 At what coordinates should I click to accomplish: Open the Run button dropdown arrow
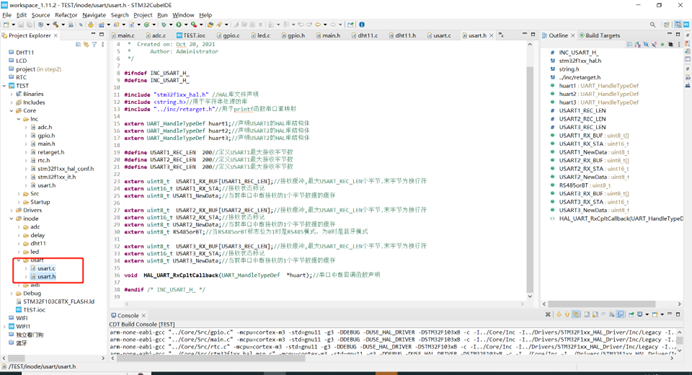(186, 25)
